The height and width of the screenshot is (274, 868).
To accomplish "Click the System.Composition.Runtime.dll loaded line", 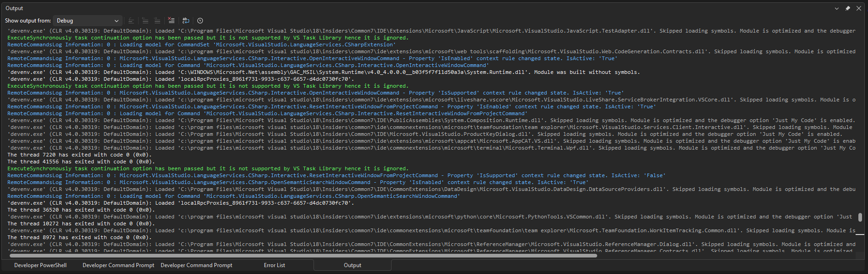I will tap(431, 120).
